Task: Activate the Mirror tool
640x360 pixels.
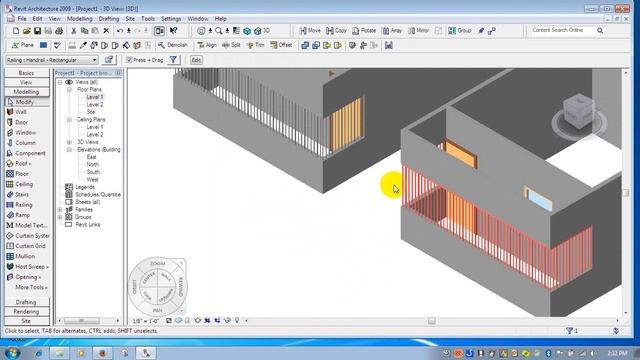Action: 418,31
